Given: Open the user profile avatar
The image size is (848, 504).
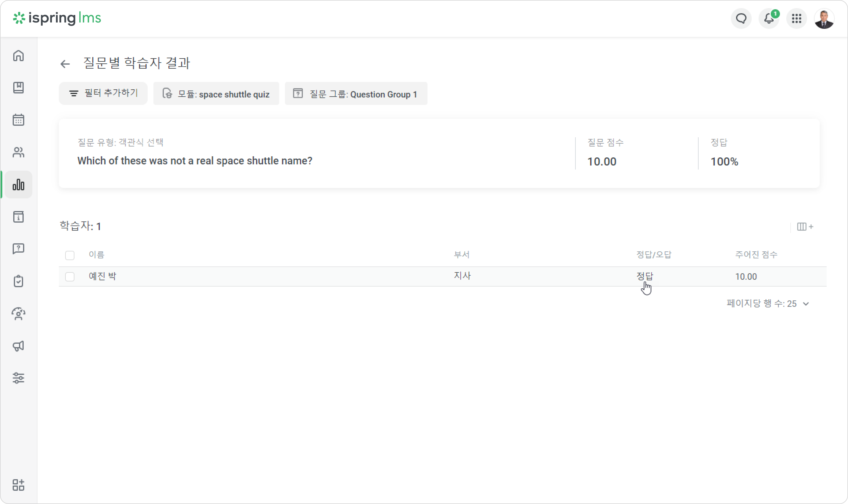Looking at the screenshot, I should 824,18.
